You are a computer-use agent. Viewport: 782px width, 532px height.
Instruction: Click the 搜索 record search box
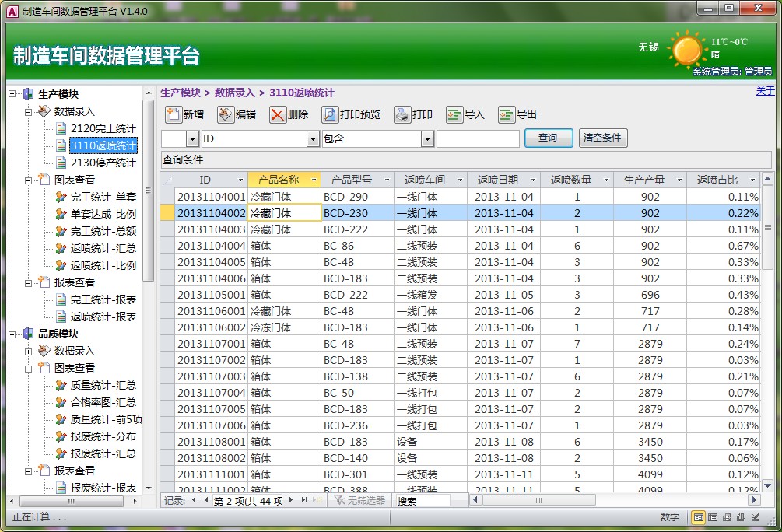click(x=423, y=501)
